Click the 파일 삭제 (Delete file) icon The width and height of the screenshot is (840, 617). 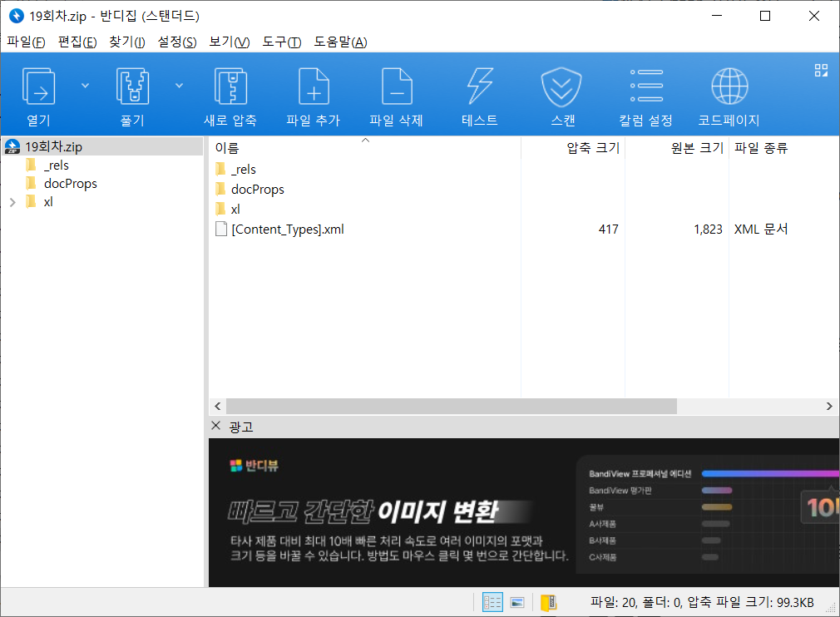(397, 86)
